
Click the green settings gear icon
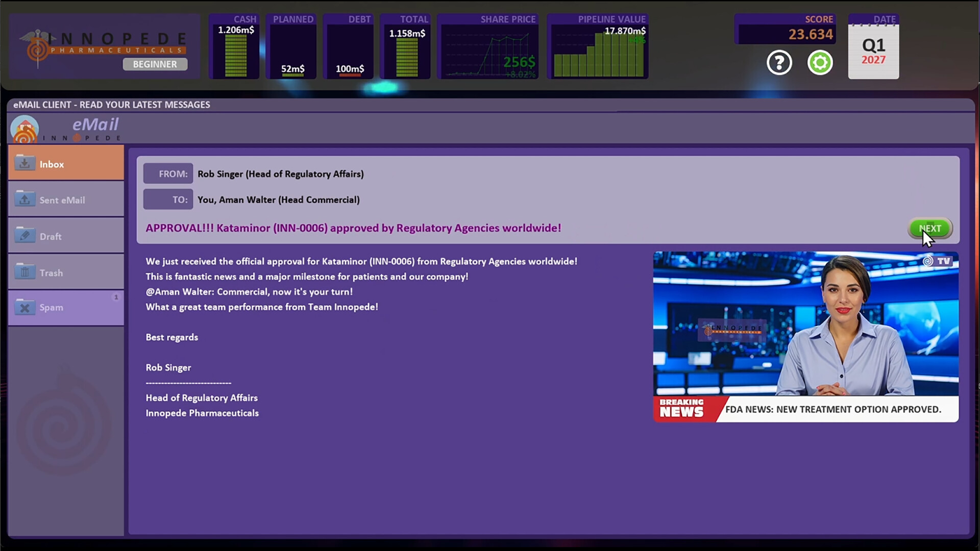820,62
